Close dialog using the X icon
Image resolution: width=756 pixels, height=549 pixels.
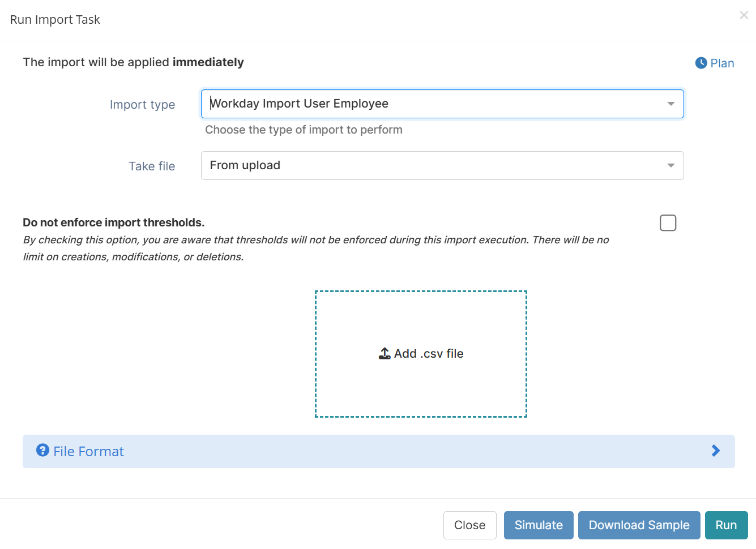point(744,15)
